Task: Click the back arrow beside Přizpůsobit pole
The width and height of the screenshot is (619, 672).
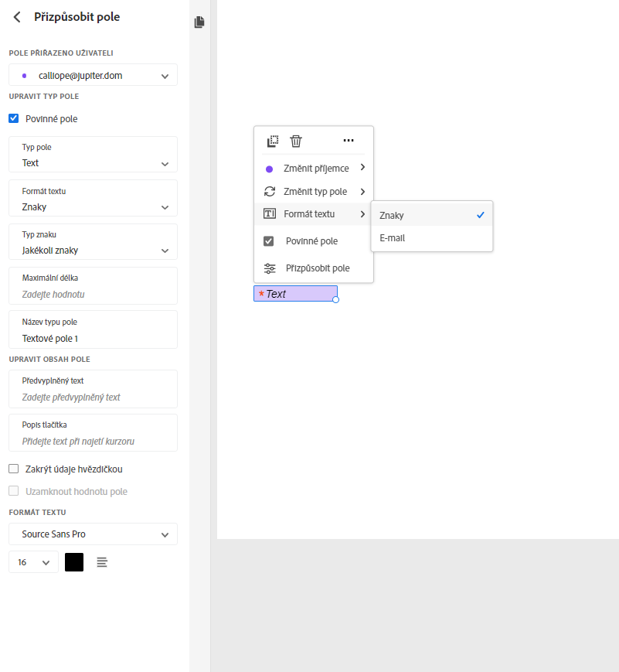Action: 17,17
